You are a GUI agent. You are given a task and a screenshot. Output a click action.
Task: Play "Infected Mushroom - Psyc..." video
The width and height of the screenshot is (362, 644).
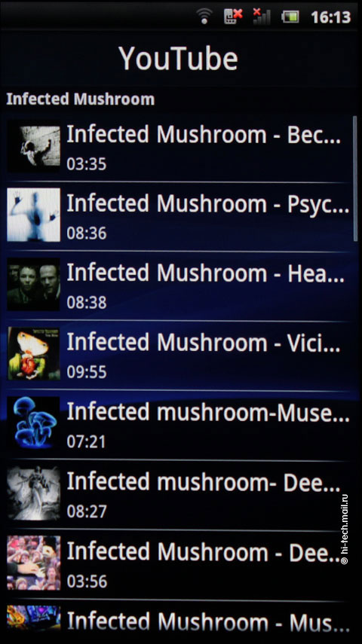179,216
